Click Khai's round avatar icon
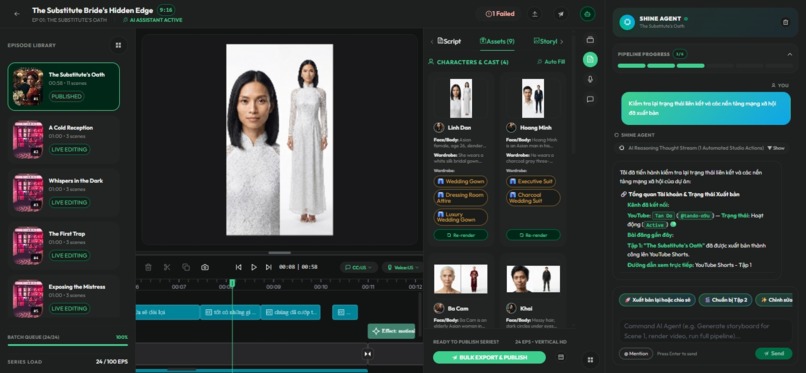The width and height of the screenshot is (806, 373). click(x=511, y=308)
